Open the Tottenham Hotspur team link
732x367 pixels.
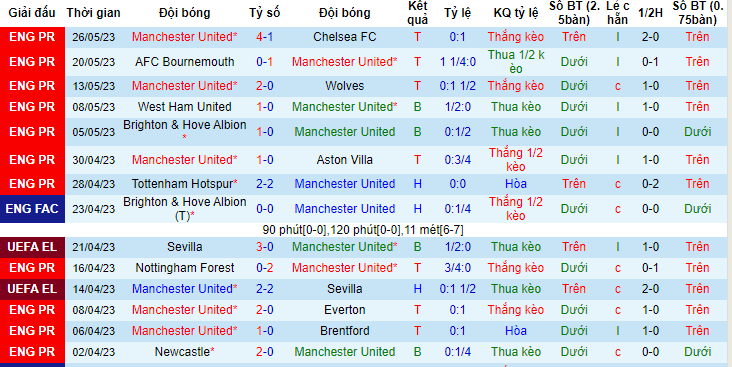point(184,184)
